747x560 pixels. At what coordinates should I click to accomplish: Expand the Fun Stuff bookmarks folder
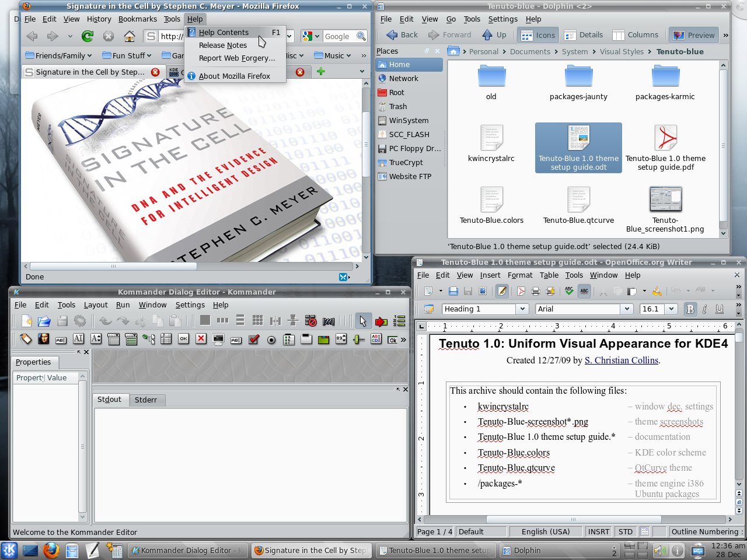(x=127, y=55)
